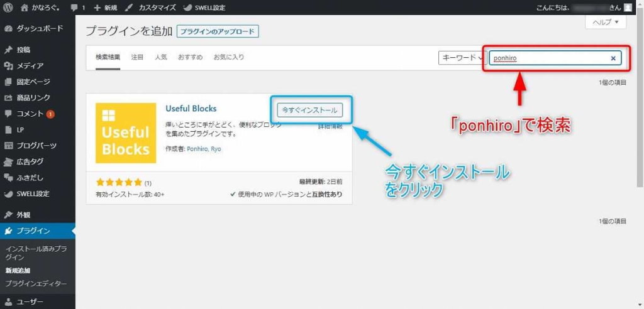Switch to the おすすめ tab
Viewport: 644px width, 309px height.
[x=190, y=57]
